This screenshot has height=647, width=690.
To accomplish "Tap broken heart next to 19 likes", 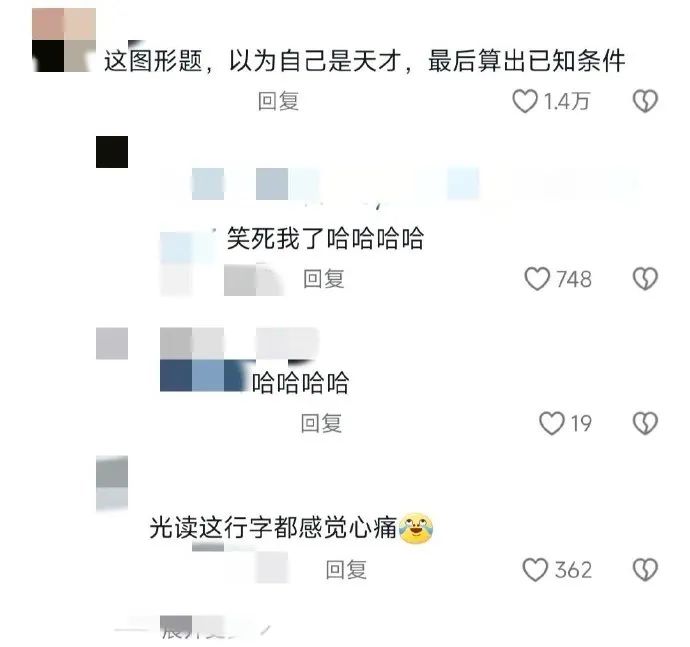I will 645,423.
